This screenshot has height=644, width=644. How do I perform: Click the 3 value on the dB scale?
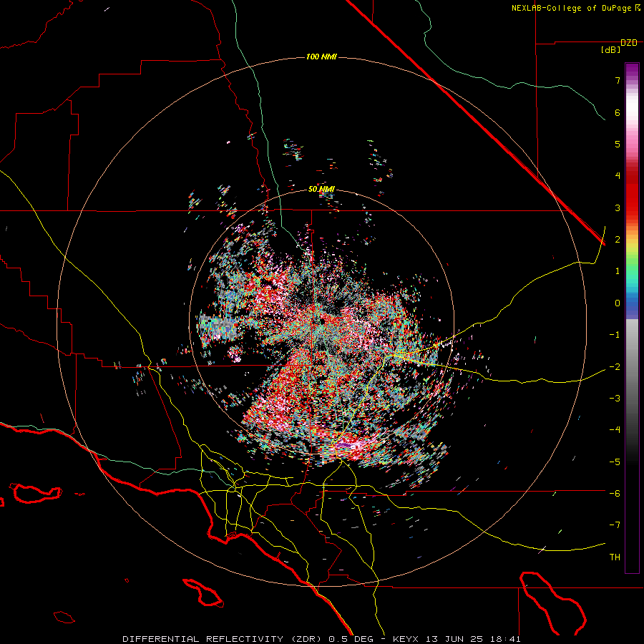coord(618,208)
